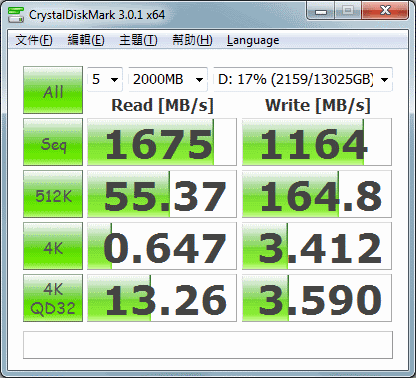Open the 幫助(H) menu
The image size is (416, 378).
192,40
